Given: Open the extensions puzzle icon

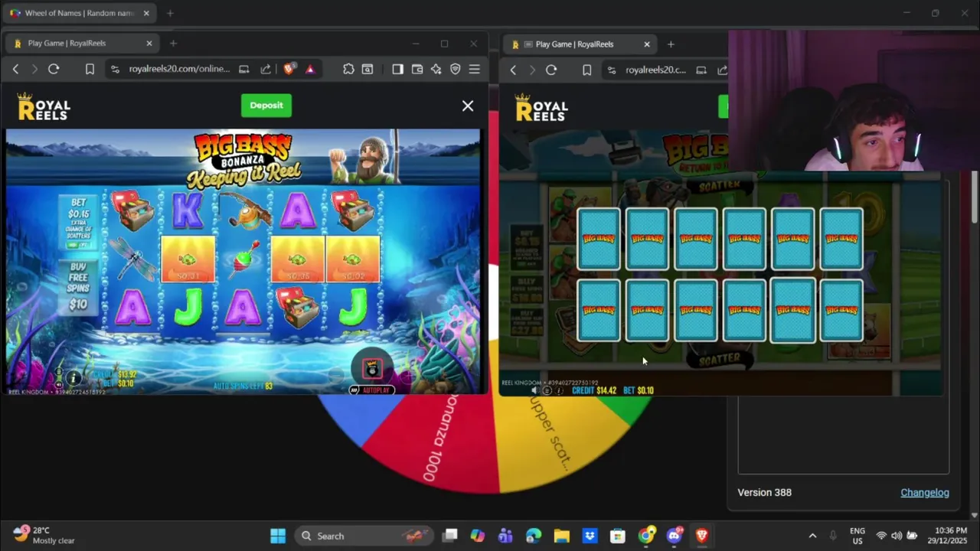Looking at the screenshot, I should point(348,69).
